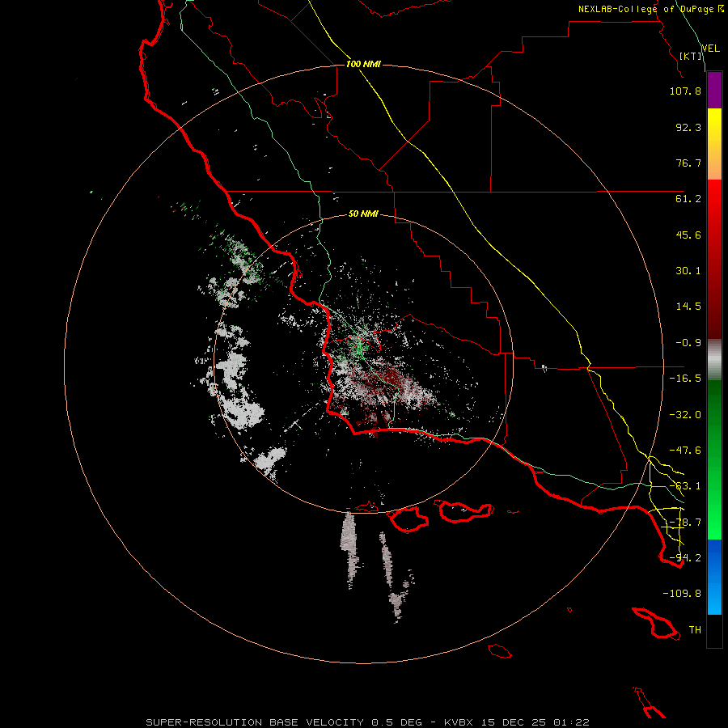Select the 14.5 legend value
The width and height of the screenshot is (728, 728).
pos(688,307)
